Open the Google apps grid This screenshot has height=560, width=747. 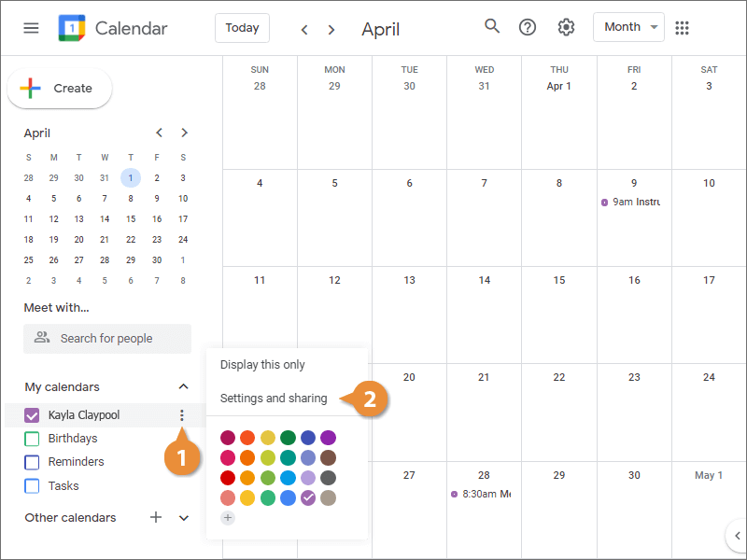pyautogui.click(x=683, y=28)
